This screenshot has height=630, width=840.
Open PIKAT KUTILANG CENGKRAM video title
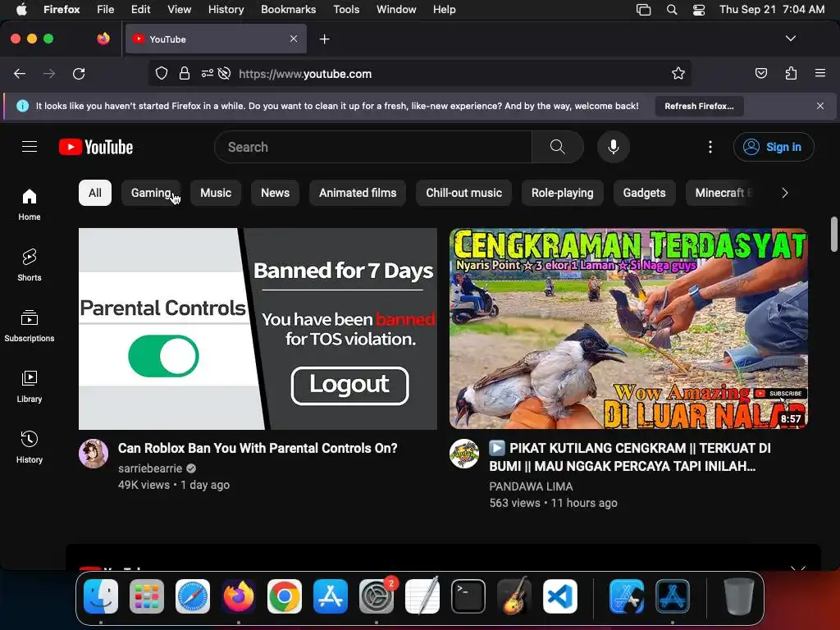click(630, 457)
